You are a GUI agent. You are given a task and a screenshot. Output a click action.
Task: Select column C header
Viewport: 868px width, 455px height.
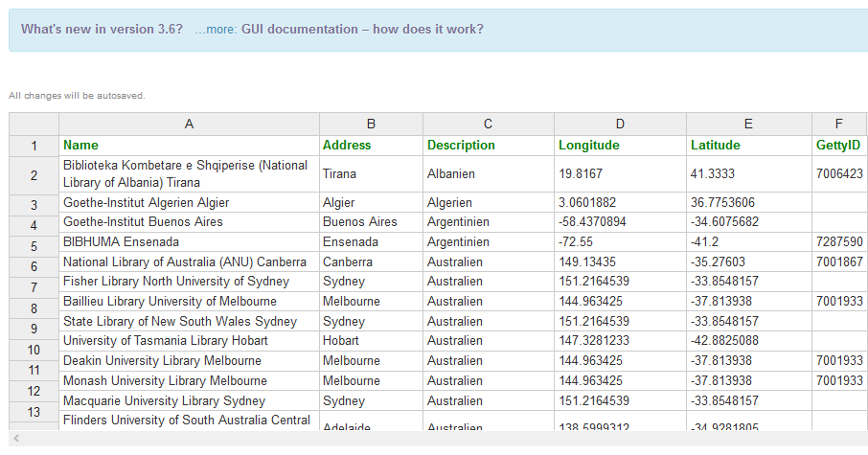(x=489, y=124)
